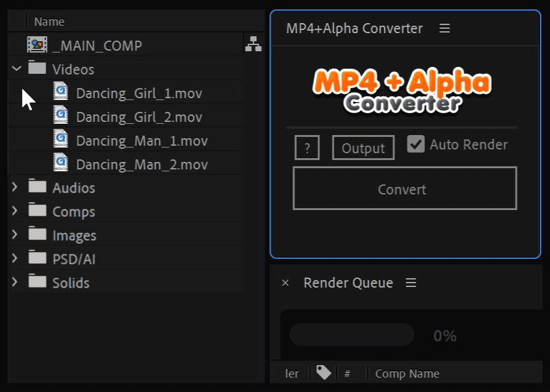Expand the Comps folder
Image resolution: width=550 pixels, height=392 pixels.
(x=14, y=211)
